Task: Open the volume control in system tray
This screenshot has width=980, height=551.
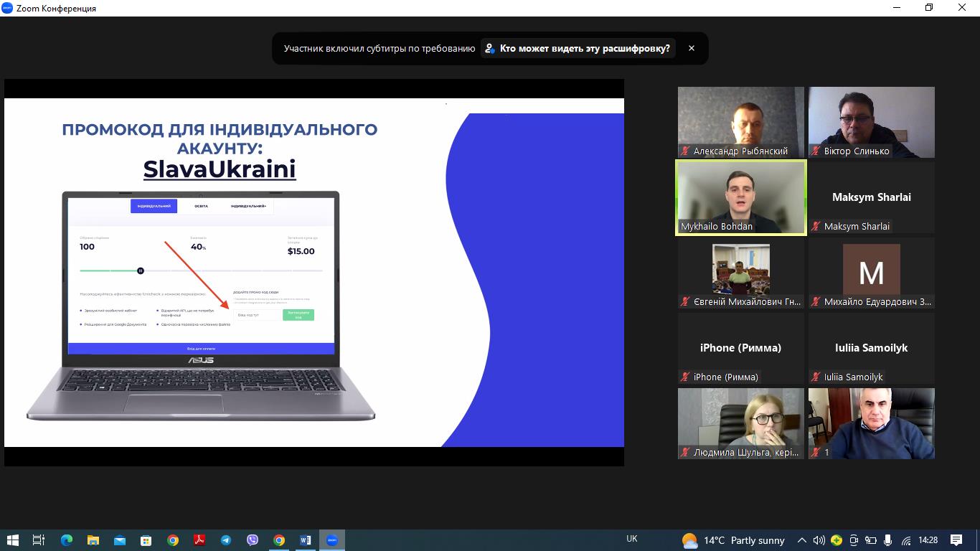Action: (819, 540)
